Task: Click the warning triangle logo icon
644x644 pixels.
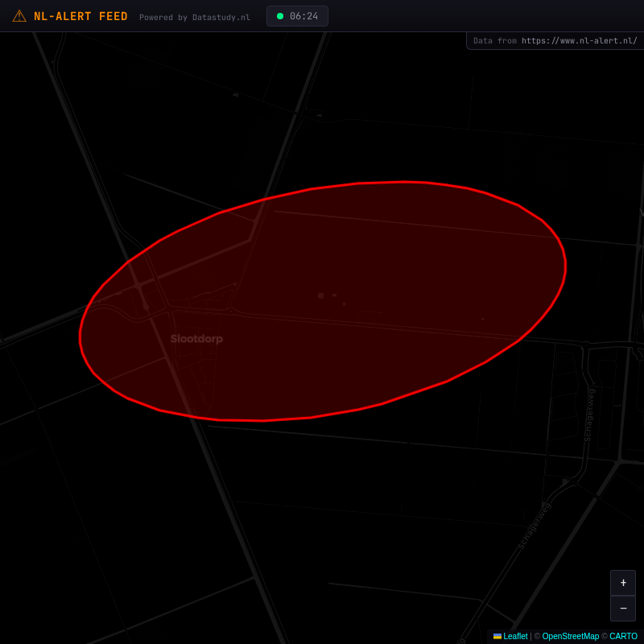Action: [19, 16]
